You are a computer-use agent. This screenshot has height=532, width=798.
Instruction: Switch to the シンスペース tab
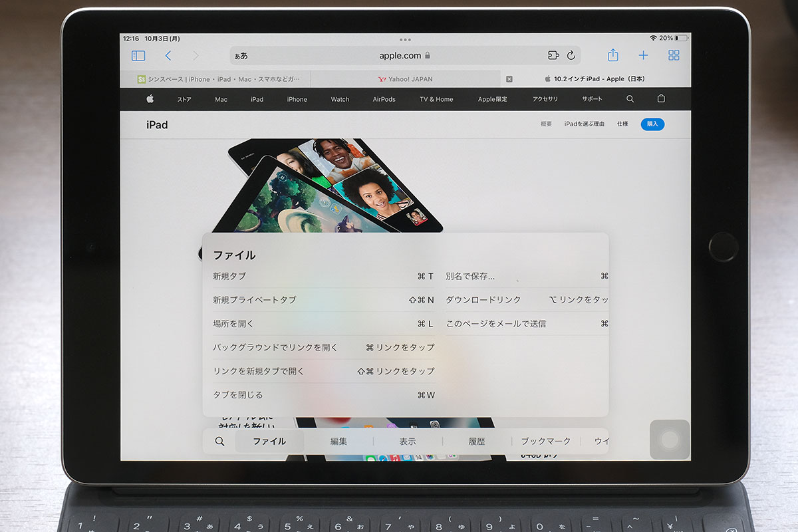click(215, 79)
